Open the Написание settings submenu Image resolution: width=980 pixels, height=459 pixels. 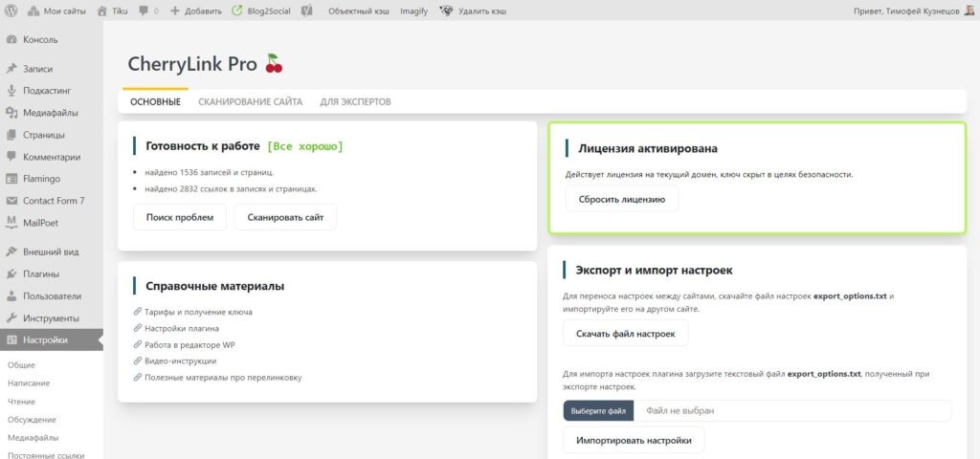[x=29, y=382]
